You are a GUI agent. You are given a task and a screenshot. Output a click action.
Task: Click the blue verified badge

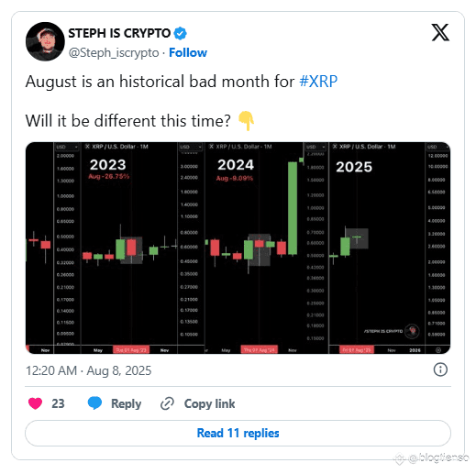click(x=181, y=33)
